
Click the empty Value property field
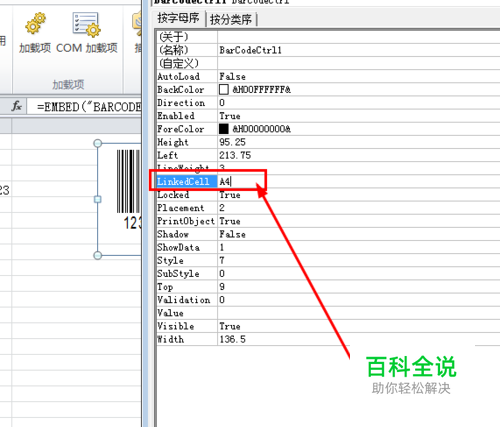(x=359, y=313)
